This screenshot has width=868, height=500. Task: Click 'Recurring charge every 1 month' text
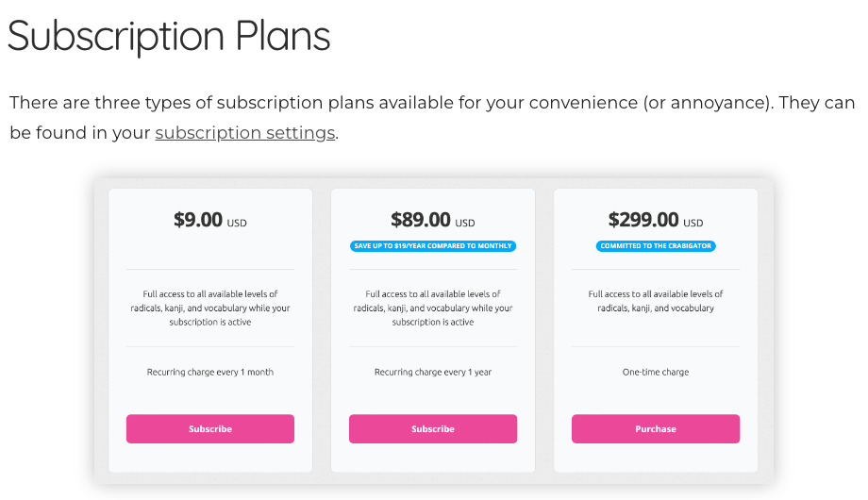[x=210, y=372]
